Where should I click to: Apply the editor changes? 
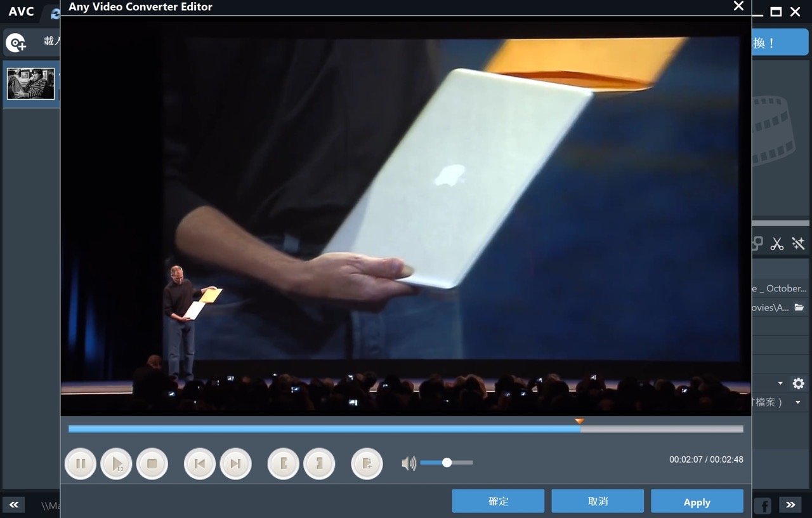(697, 501)
